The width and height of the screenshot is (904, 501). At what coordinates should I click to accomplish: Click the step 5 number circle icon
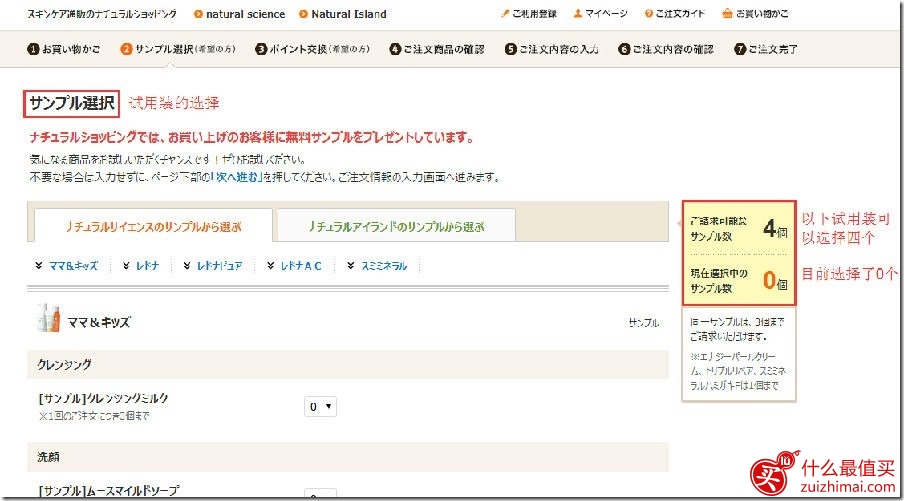(510, 50)
